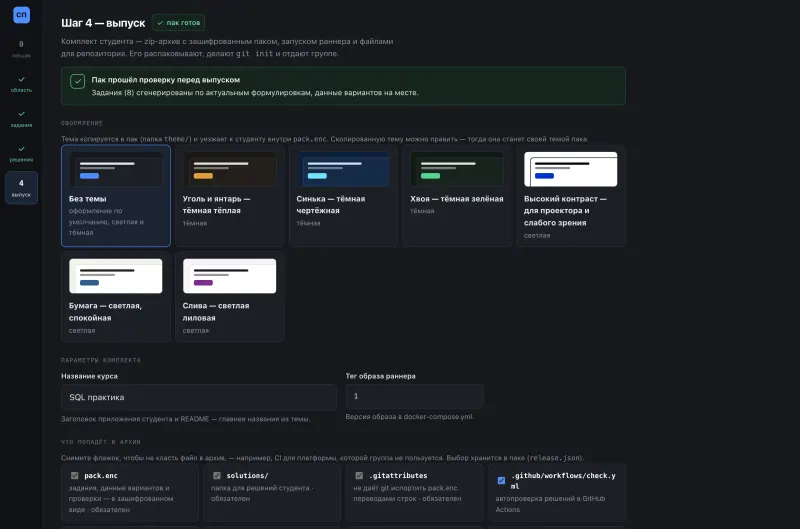Screen dimensions: 800x529
Task: Toggle the solutions/ checkbox
Action: 217,475
